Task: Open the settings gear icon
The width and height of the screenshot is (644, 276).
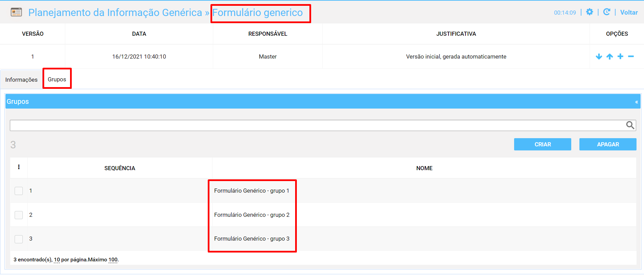Action: click(590, 12)
